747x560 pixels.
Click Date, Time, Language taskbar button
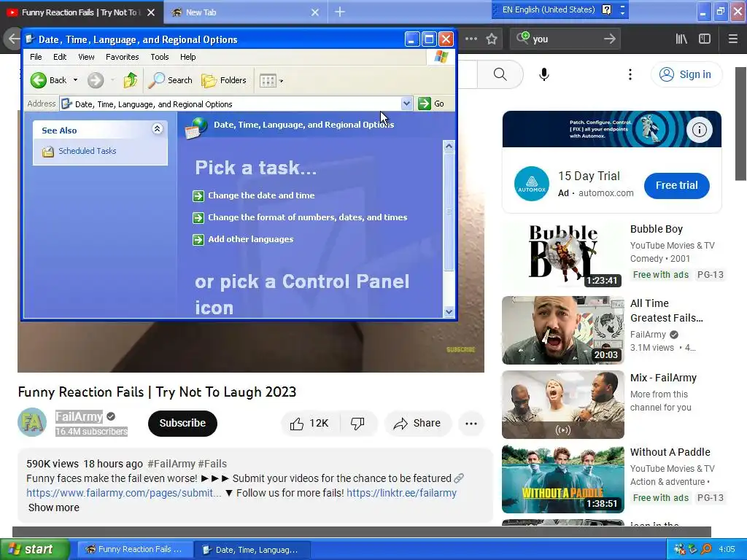click(252, 550)
